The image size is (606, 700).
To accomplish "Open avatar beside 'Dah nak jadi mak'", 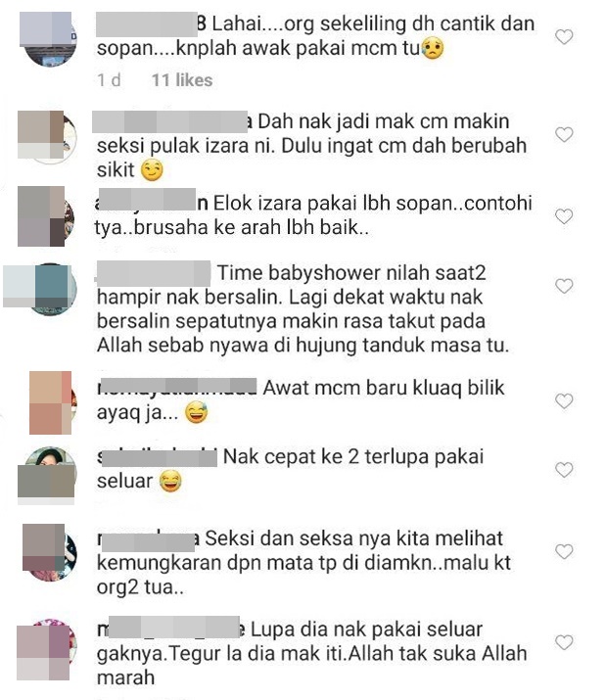I will (x=47, y=137).
